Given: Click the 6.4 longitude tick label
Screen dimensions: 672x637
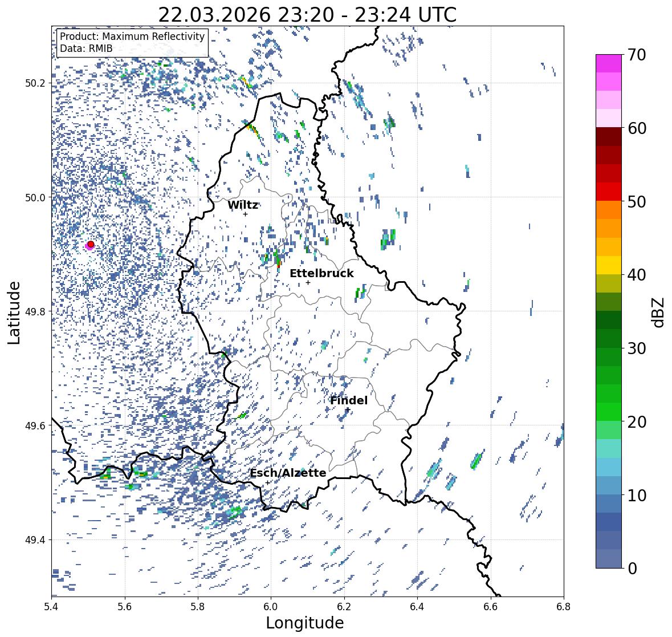Looking at the screenshot, I should (x=417, y=607).
